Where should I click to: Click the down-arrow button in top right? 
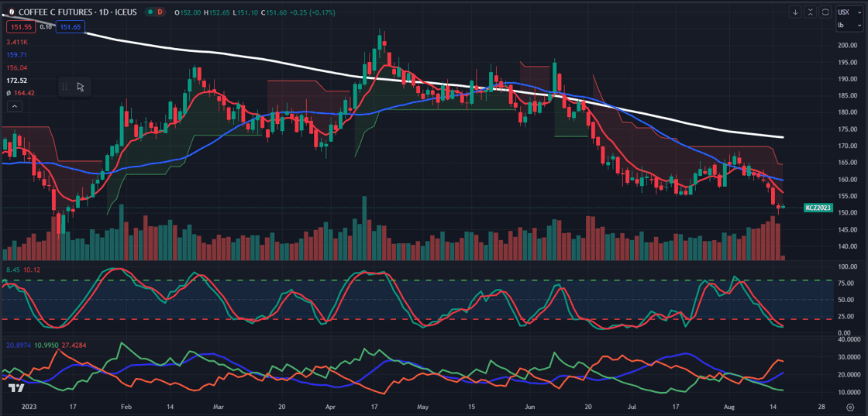pos(795,12)
